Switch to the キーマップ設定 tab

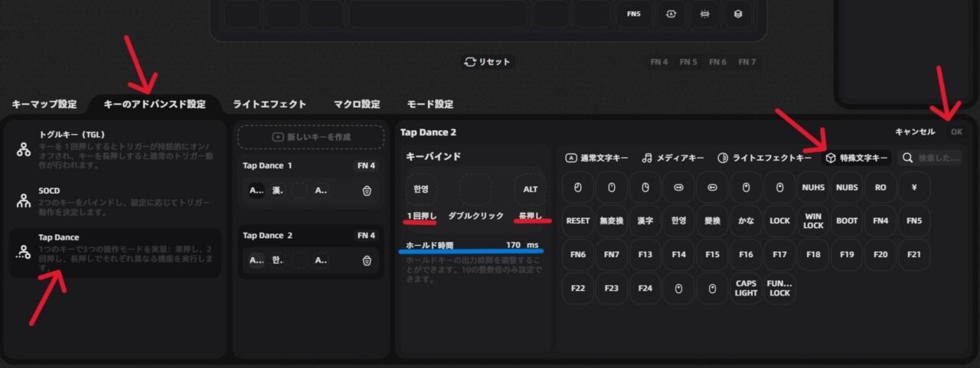pyautogui.click(x=44, y=104)
